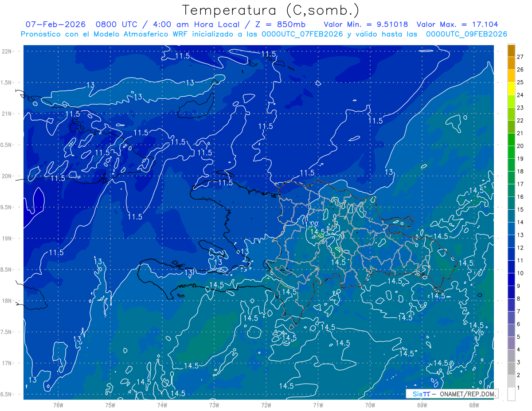This screenshot has width=532, height=411.
Task: Click the 70W longitude axis label
Action: [370, 405]
